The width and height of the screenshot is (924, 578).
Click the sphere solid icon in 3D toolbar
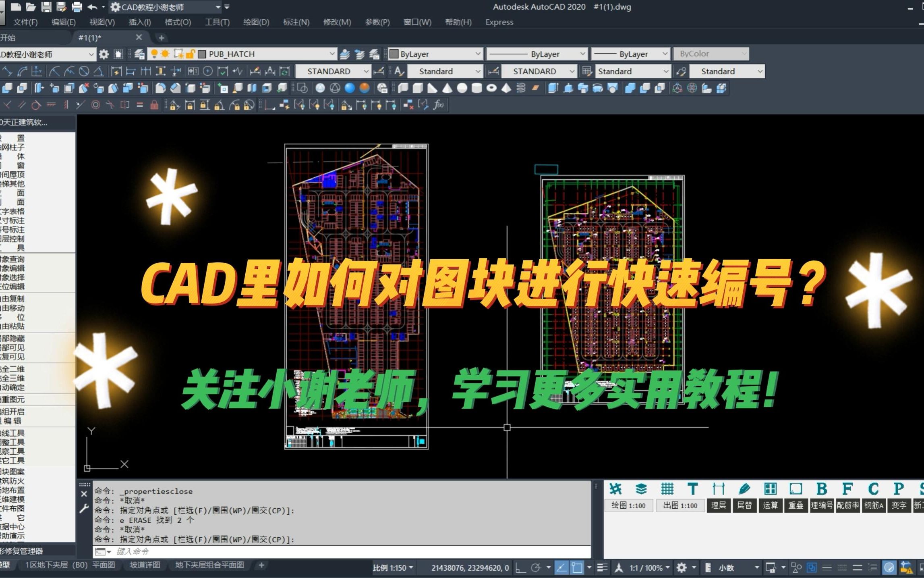coord(462,88)
